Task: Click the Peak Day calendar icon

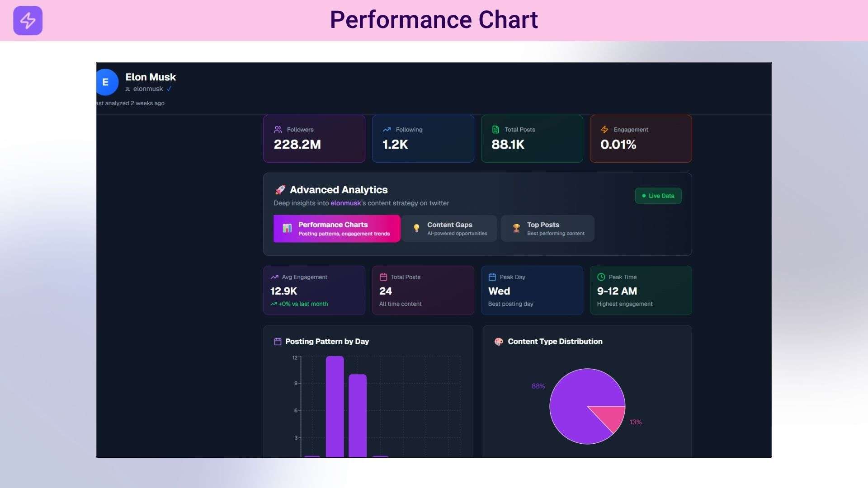Action: [492, 277]
